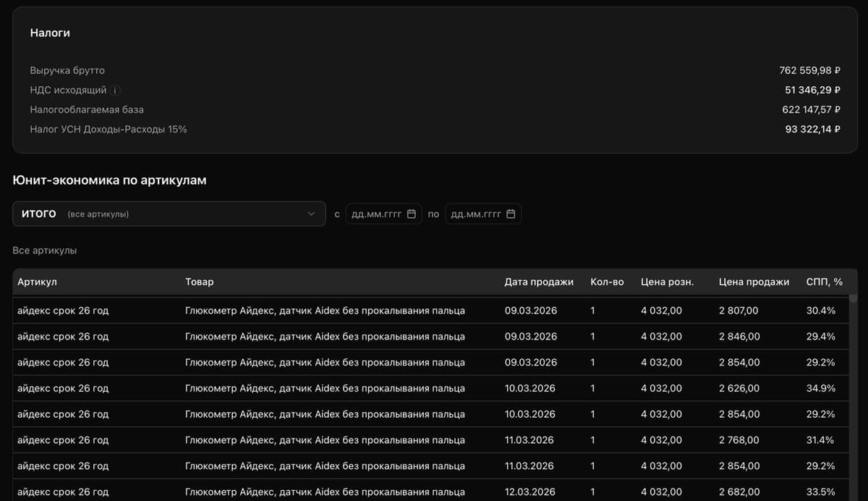Sort by the Цена продажи column header
This screenshot has height=501, width=868.
(x=754, y=282)
